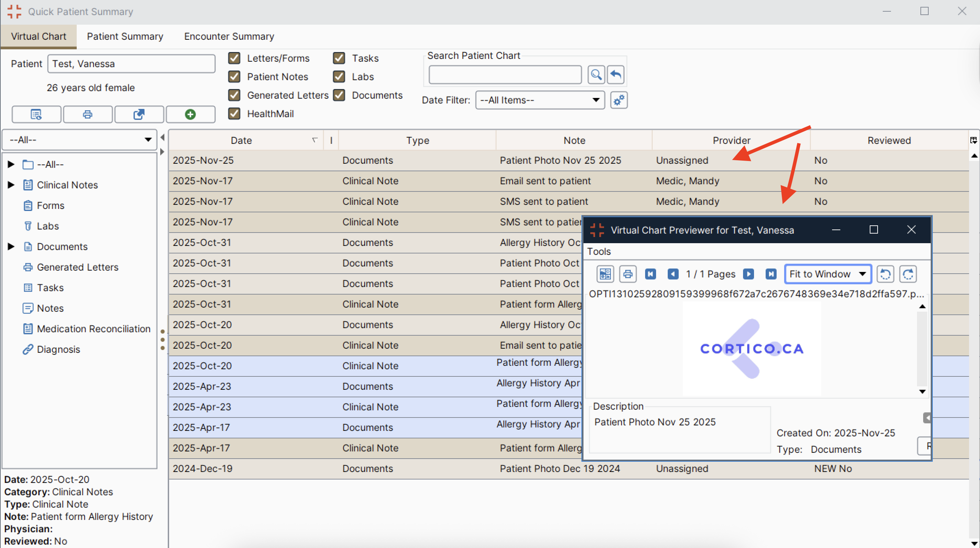
Task: Uncheck the Tasks checkbox
Action: (x=339, y=58)
